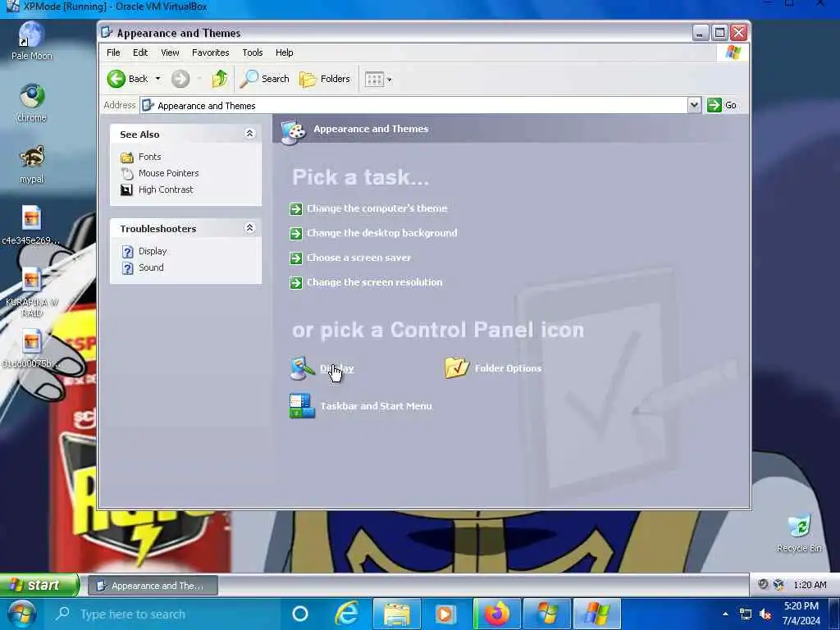
Task: Launch the Display troubleshooter
Action: click(152, 251)
